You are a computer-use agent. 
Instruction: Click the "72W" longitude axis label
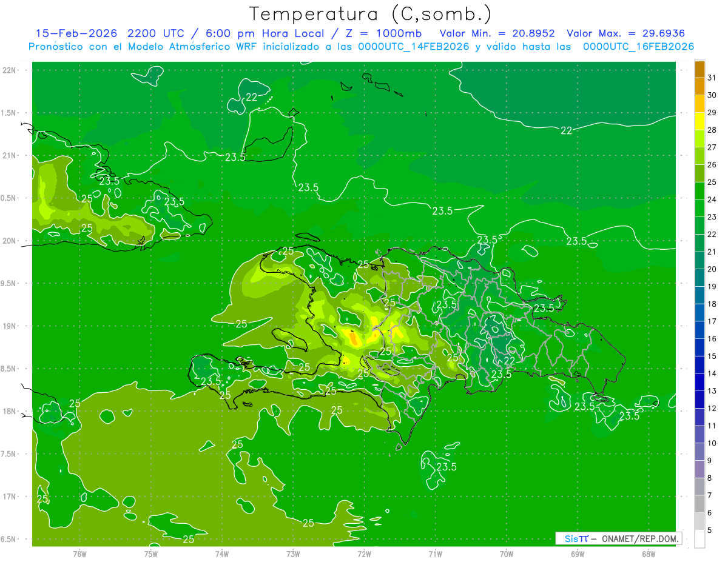click(x=364, y=554)
